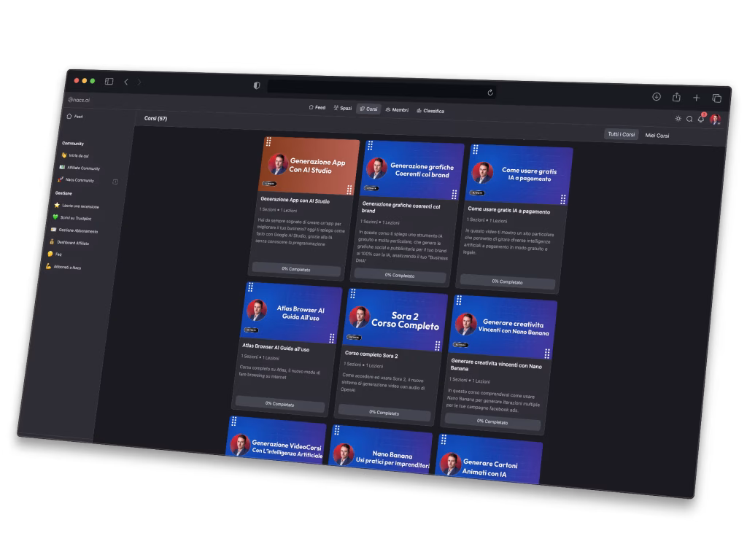Open the search magnifier icon
This screenshot has height=560, width=747.
(689, 119)
